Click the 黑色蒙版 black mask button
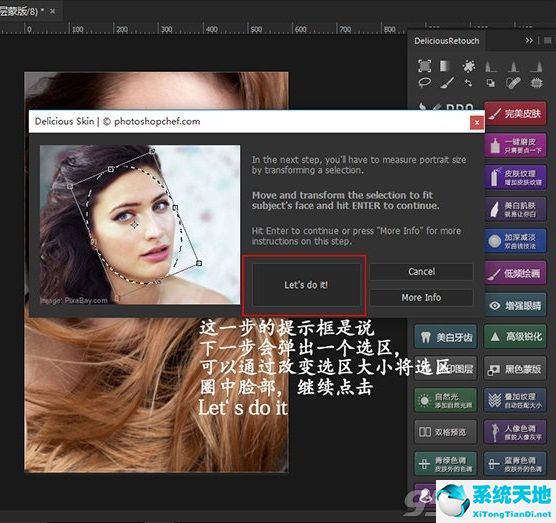The image size is (556, 523). click(x=515, y=369)
